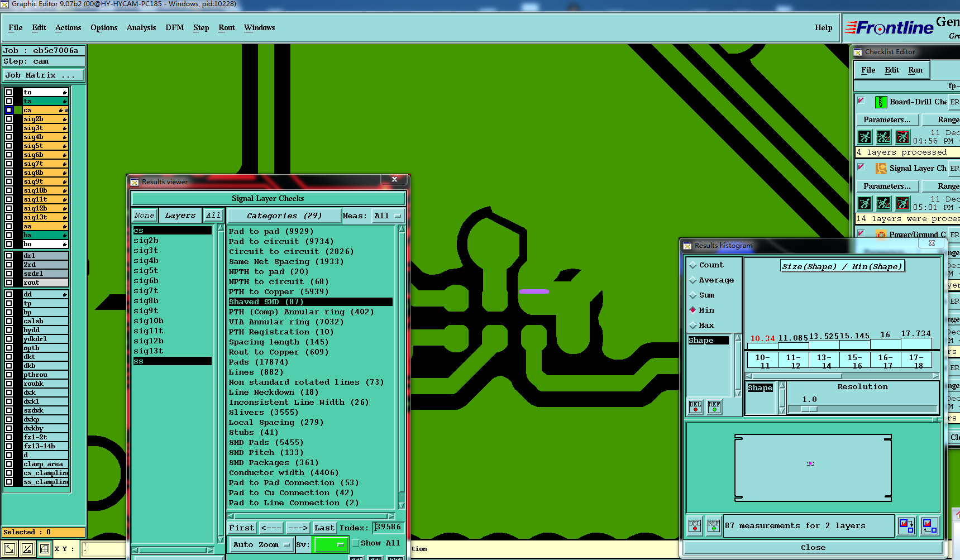
Task: Click histogram zoom-to-selection icon
Action: [906, 525]
